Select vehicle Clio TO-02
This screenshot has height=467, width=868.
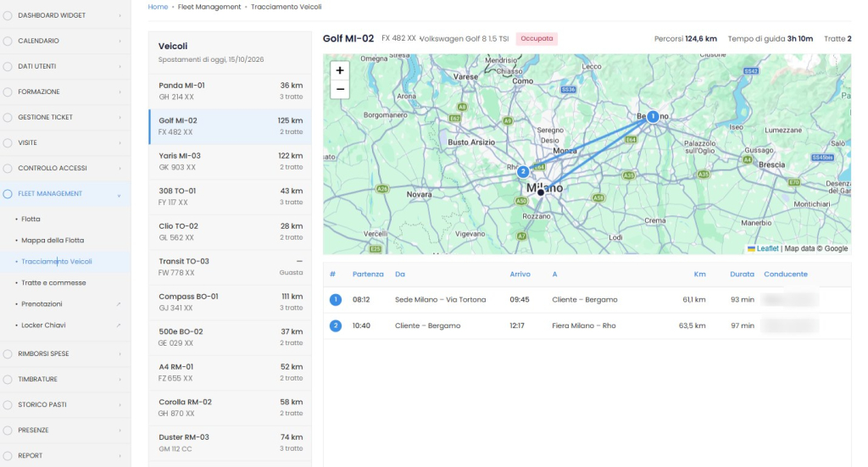(x=231, y=231)
